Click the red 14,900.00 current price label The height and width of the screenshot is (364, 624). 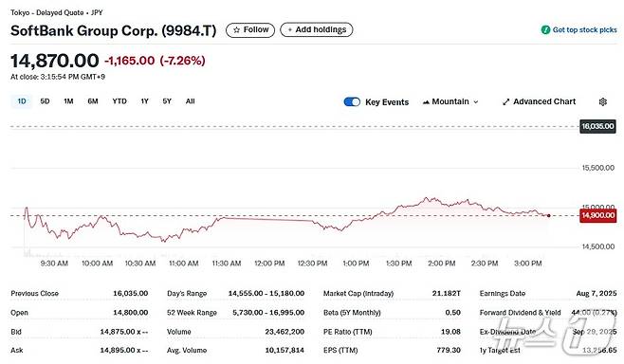point(597,215)
